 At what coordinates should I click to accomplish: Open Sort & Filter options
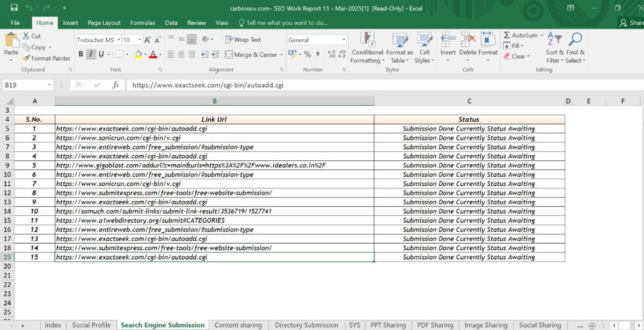click(554, 48)
